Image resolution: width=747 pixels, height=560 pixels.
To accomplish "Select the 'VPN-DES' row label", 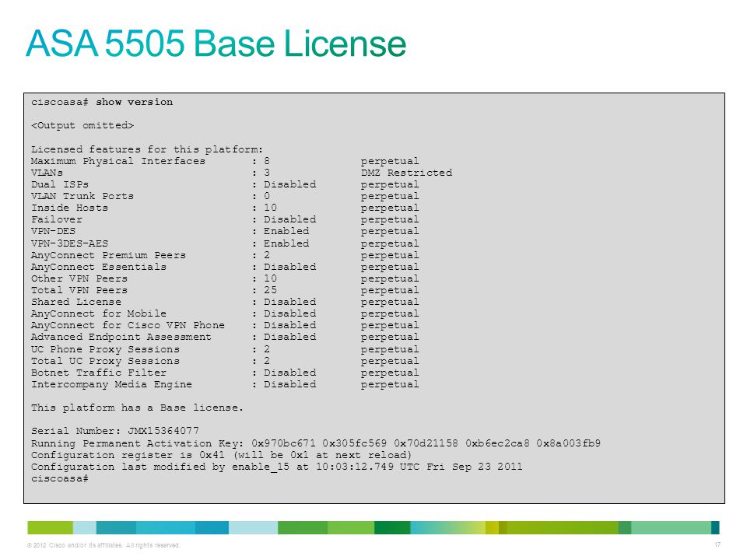I will 54,231.
